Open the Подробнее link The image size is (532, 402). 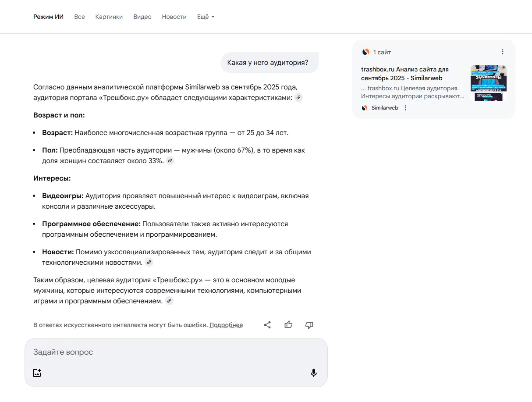coord(226,325)
